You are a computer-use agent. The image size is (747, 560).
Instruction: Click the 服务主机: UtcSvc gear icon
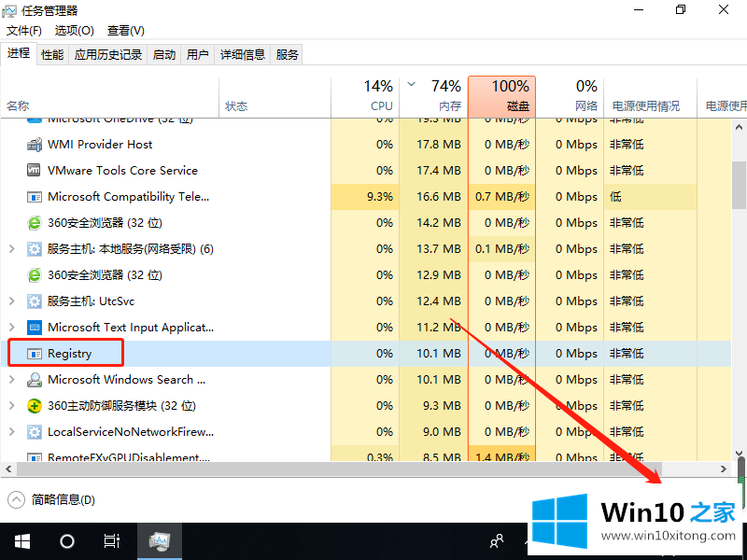[35, 301]
